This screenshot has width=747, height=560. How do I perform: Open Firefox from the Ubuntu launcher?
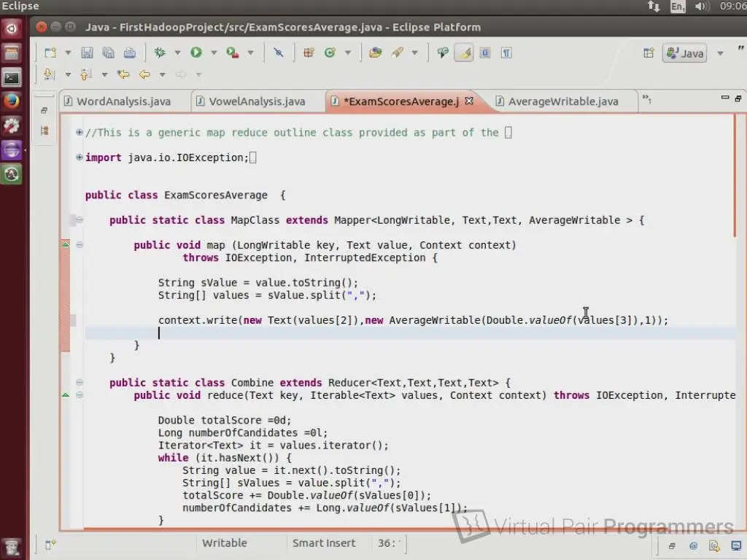(x=12, y=101)
